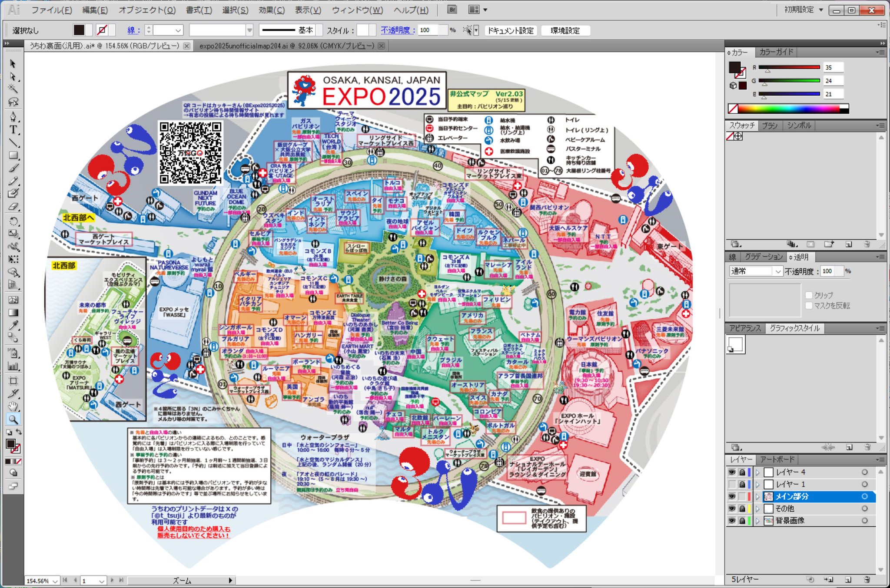Open the 効果(C) menu
Image resolution: width=890 pixels, height=588 pixels.
272,10
